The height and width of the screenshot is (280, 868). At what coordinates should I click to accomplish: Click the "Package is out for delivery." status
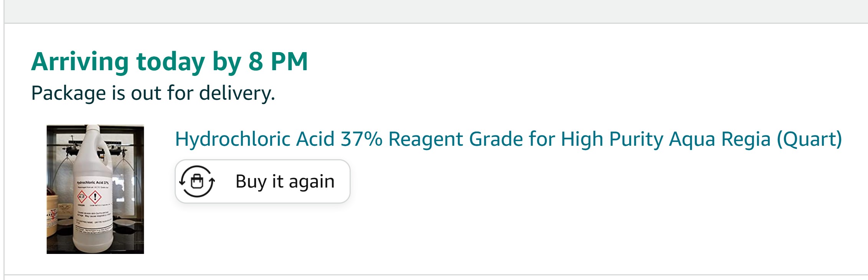pos(153,93)
